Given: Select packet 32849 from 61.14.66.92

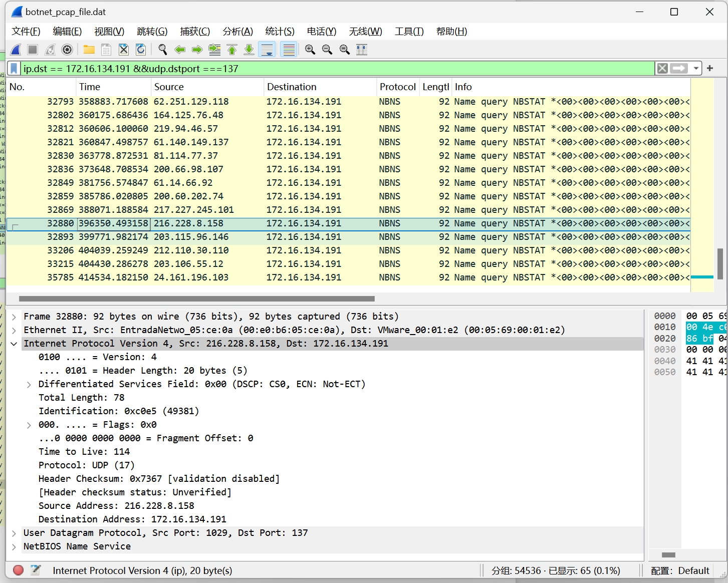Looking at the screenshot, I should (x=349, y=183).
